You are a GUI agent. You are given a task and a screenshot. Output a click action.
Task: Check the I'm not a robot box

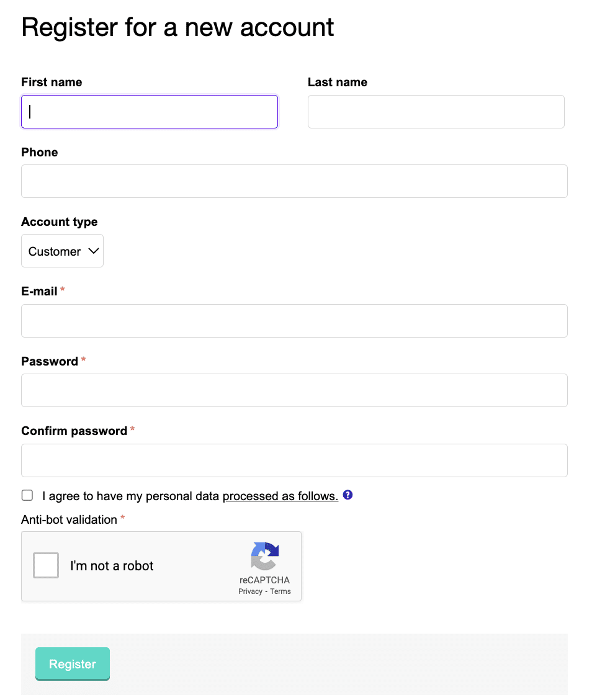point(46,565)
